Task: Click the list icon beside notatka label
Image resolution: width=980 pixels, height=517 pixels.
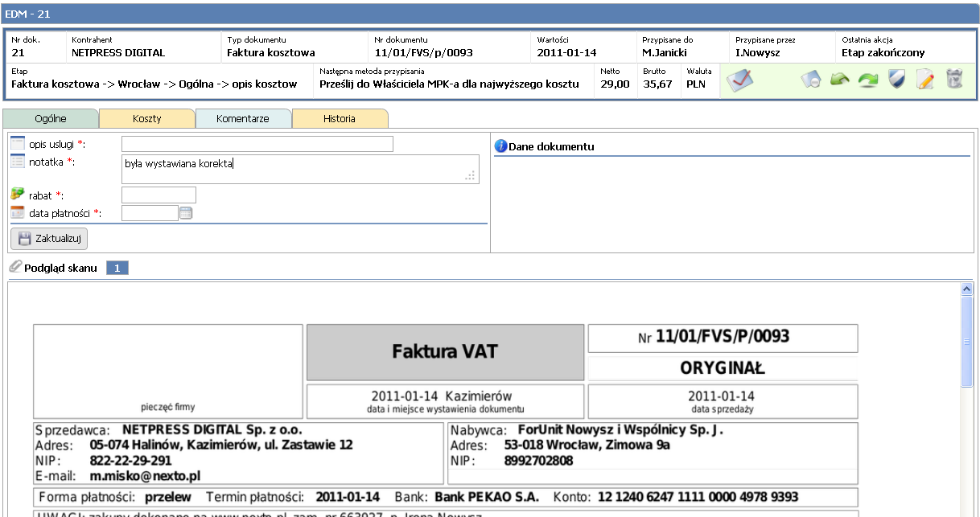Action: tap(18, 161)
